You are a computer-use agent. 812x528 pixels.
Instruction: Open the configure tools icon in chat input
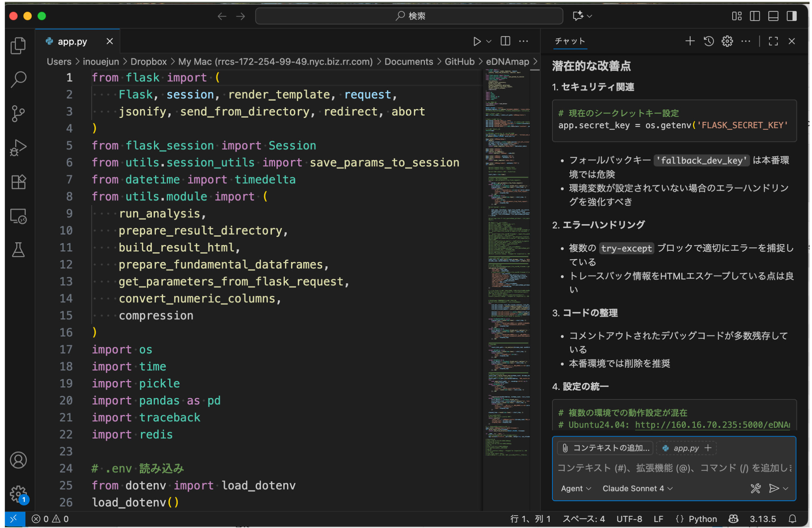click(755, 488)
